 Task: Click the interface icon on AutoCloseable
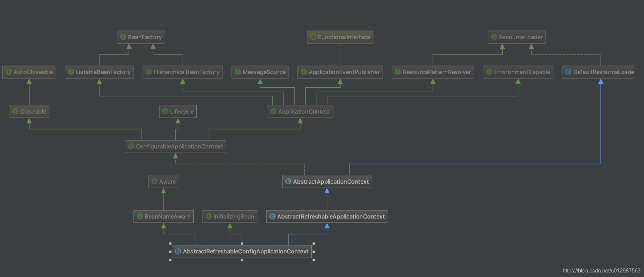point(9,72)
